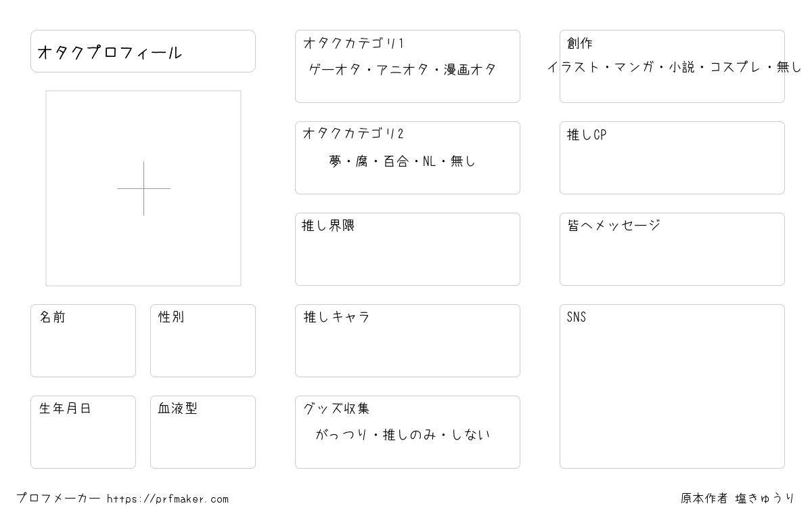
Task: Click the 皆へメッセージ box
Action: 672,249
